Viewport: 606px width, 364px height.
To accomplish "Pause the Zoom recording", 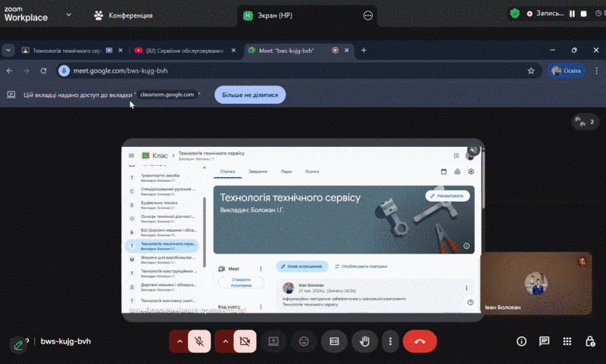I will coord(573,14).
